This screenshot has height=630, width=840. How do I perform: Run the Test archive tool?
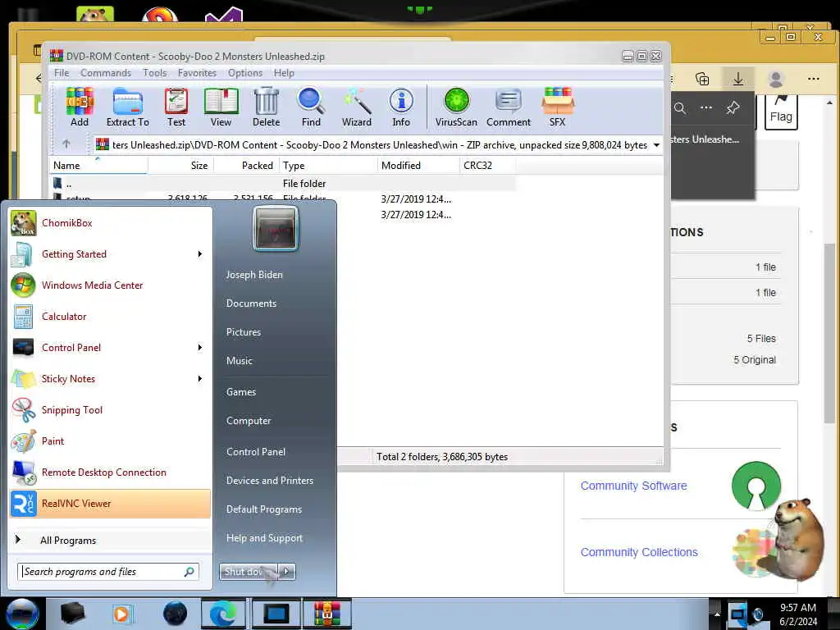click(x=176, y=107)
